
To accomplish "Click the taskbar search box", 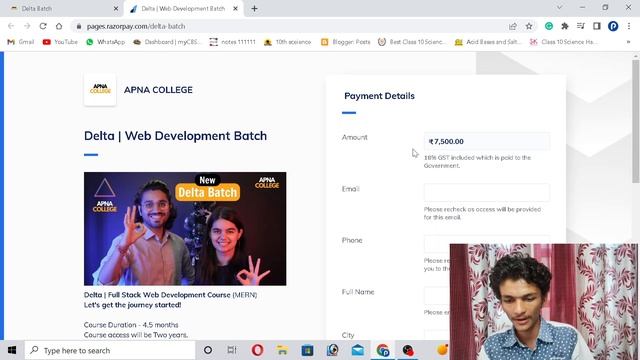I will click(x=110, y=350).
